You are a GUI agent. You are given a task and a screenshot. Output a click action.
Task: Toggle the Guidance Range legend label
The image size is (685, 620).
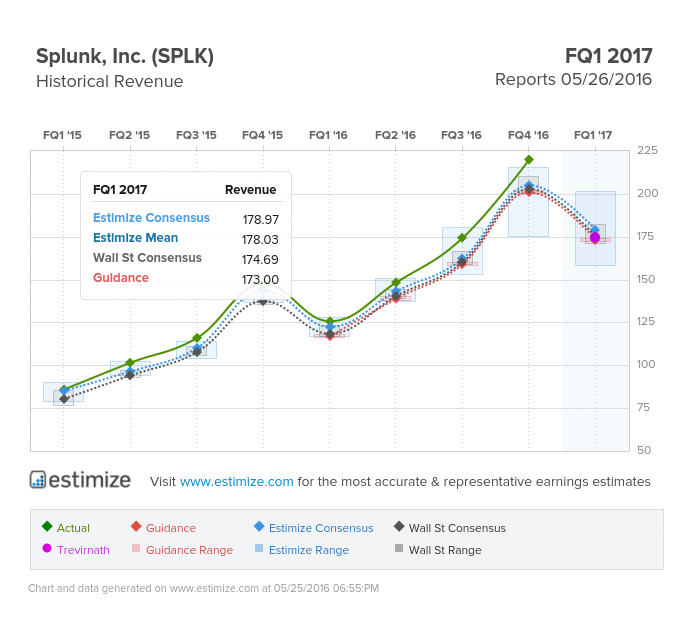[189, 550]
